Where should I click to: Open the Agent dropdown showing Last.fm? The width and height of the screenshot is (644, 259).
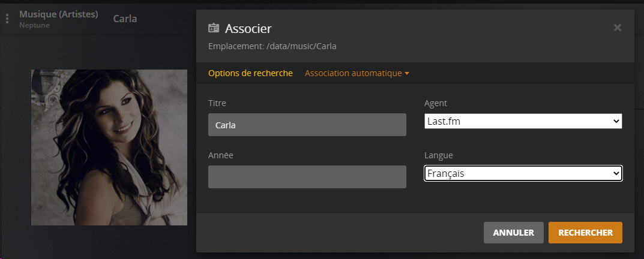coord(523,121)
